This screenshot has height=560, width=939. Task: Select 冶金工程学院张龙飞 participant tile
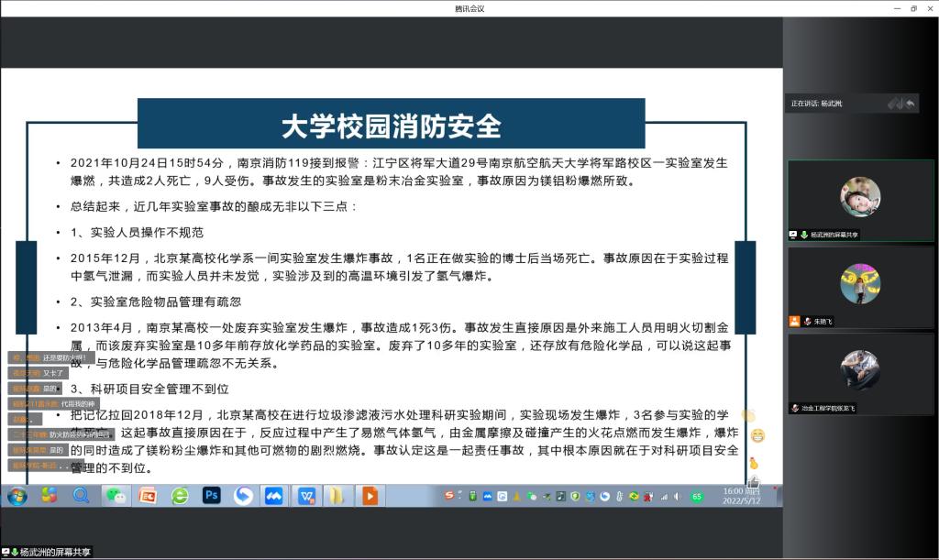coord(860,373)
